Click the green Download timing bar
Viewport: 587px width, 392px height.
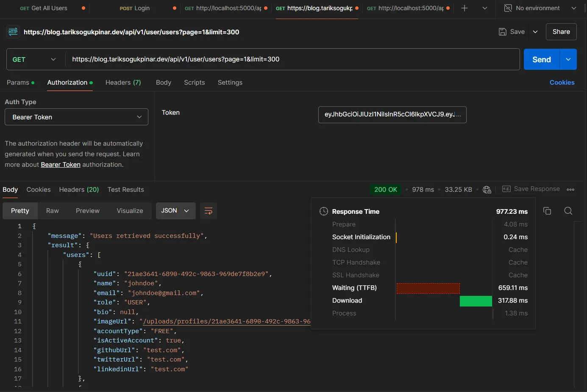coord(476,301)
